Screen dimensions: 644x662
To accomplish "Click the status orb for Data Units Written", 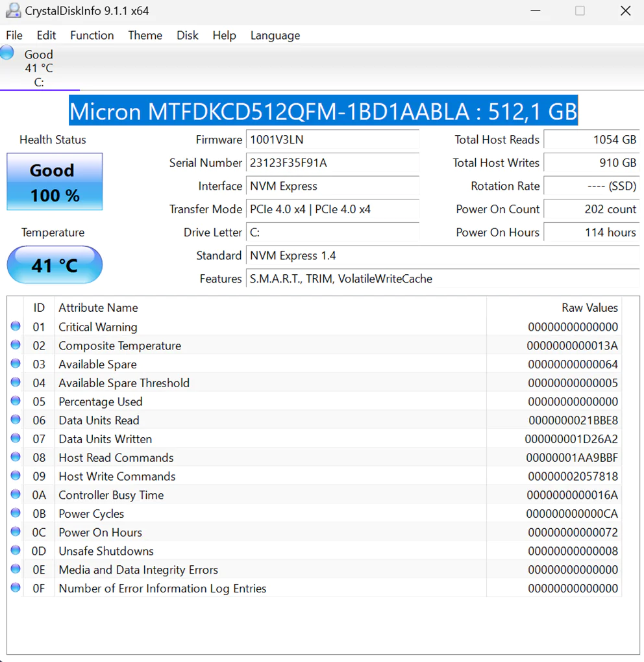I will point(16,439).
